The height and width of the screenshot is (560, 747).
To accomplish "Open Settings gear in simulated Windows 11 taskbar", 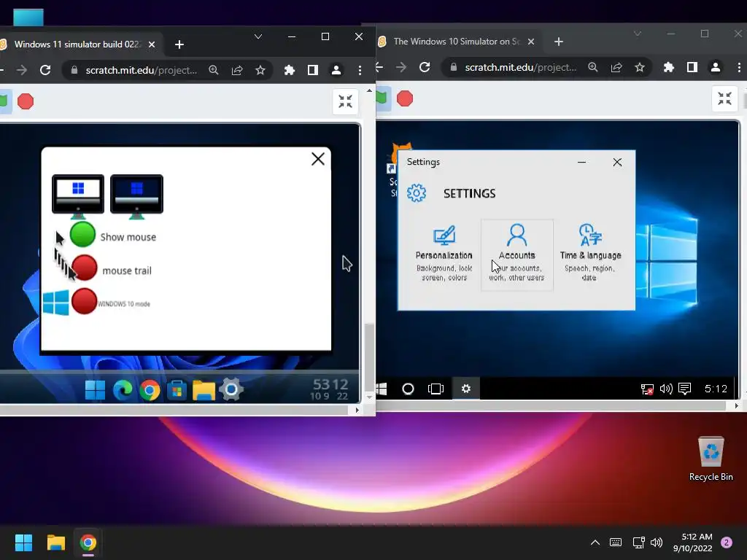I will pyautogui.click(x=231, y=389).
